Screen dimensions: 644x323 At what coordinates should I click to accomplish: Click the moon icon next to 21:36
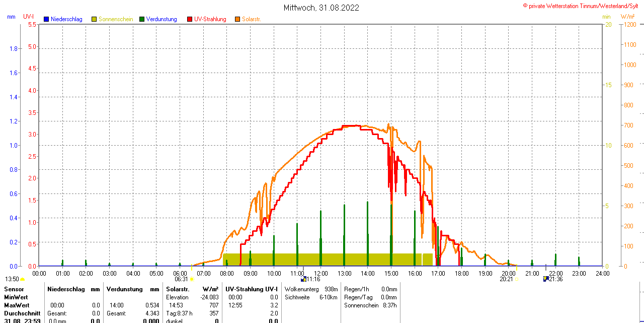click(x=546, y=279)
